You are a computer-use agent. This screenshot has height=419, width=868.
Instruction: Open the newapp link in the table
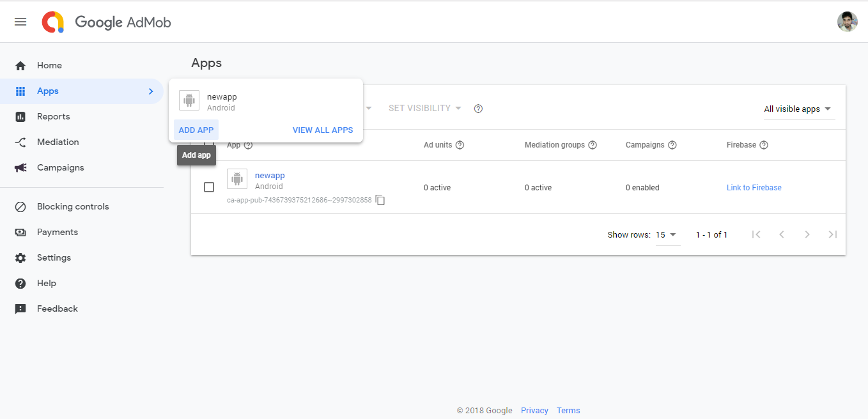coord(270,176)
